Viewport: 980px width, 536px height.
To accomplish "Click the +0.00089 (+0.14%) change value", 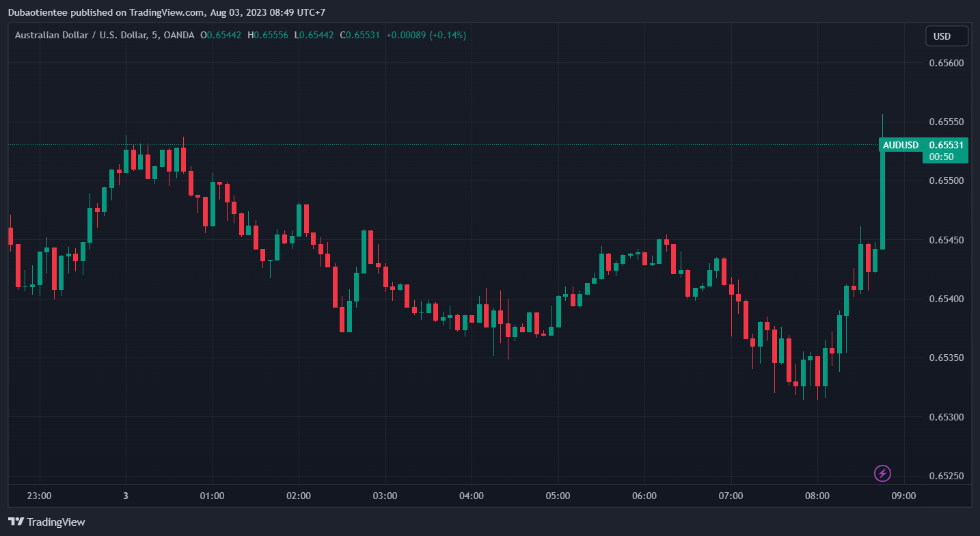I will [426, 35].
